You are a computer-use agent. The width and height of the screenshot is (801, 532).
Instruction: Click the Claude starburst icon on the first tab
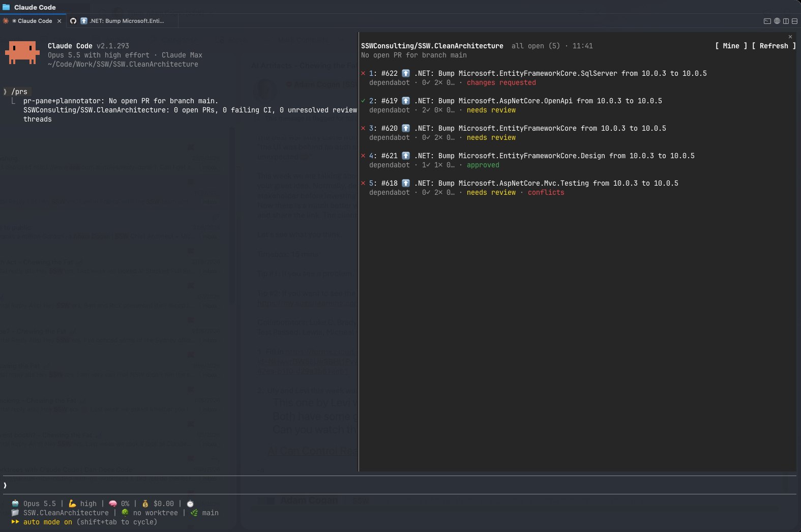pos(6,21)
